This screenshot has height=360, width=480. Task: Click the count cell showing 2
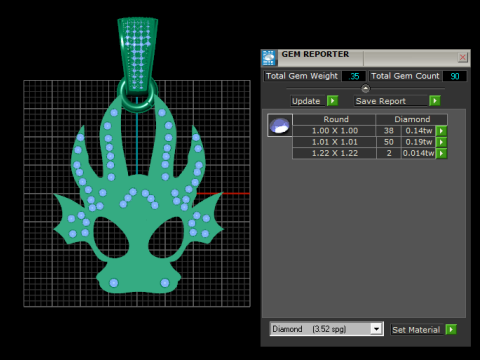(389, 153)
